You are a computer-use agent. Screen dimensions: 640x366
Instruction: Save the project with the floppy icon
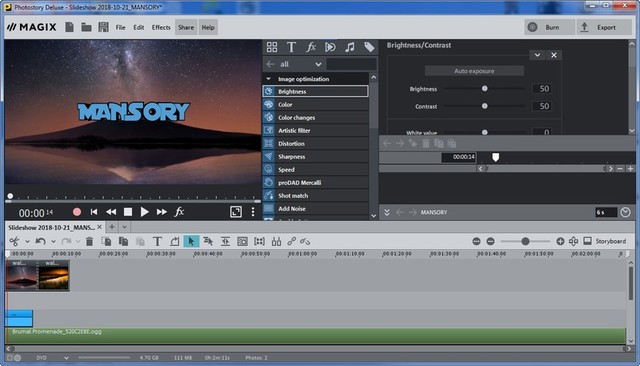tap(103, 27)
